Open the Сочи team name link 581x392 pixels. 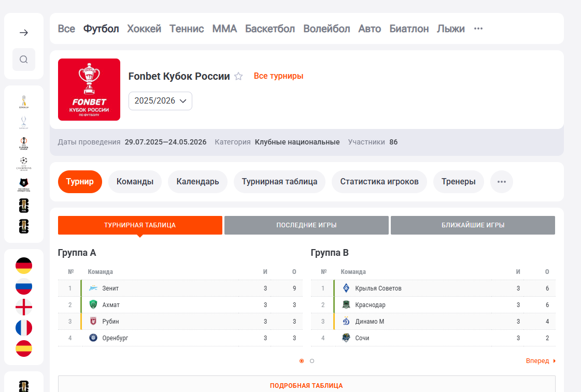[362, 338]
